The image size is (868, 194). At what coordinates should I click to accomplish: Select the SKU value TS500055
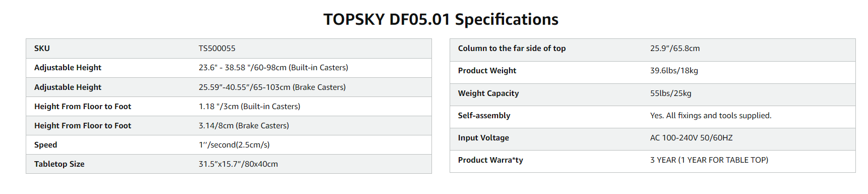click(217, 48)
